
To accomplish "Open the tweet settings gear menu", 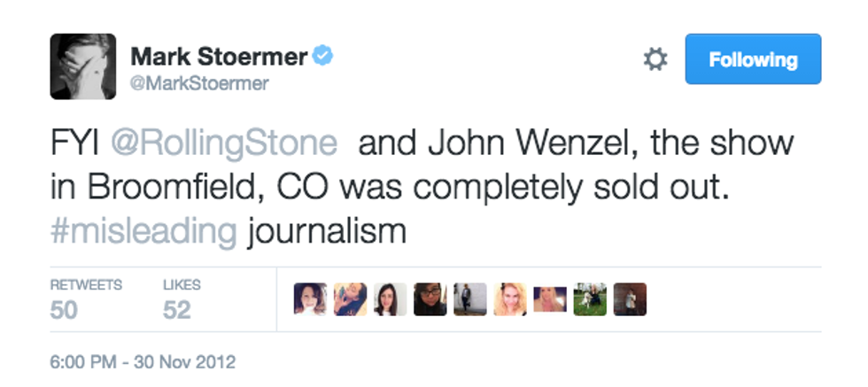I will [x=655, y=59].
